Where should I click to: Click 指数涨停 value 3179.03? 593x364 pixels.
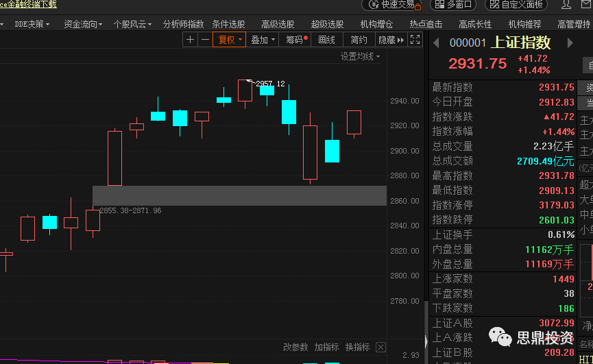(x=556, y=205)
